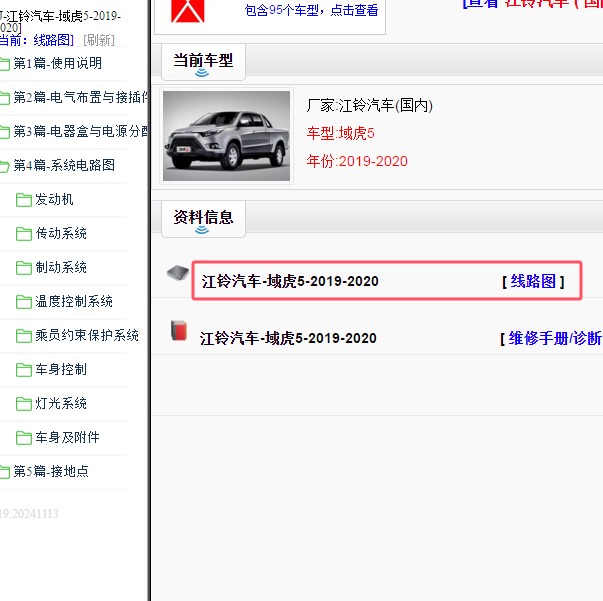Click the 江铃汽车-域虎5-2019-2020 wiring diagram title
603x601 pixels.
(x=290, y=281)
